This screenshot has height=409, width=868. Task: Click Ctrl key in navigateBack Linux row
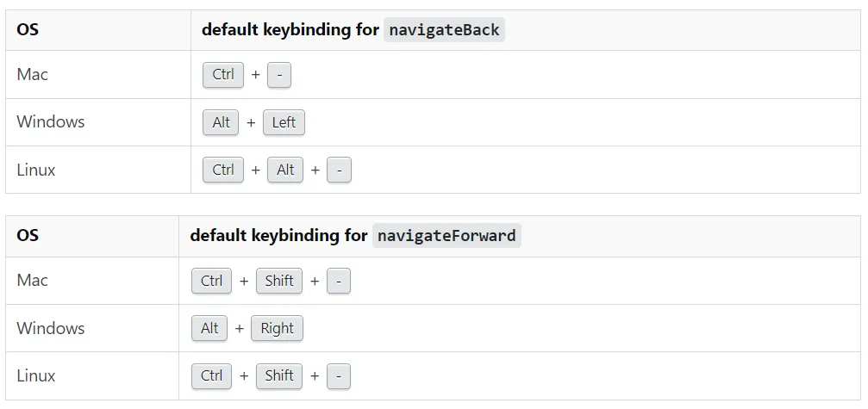pyautogui.click(x=223, y=170)
